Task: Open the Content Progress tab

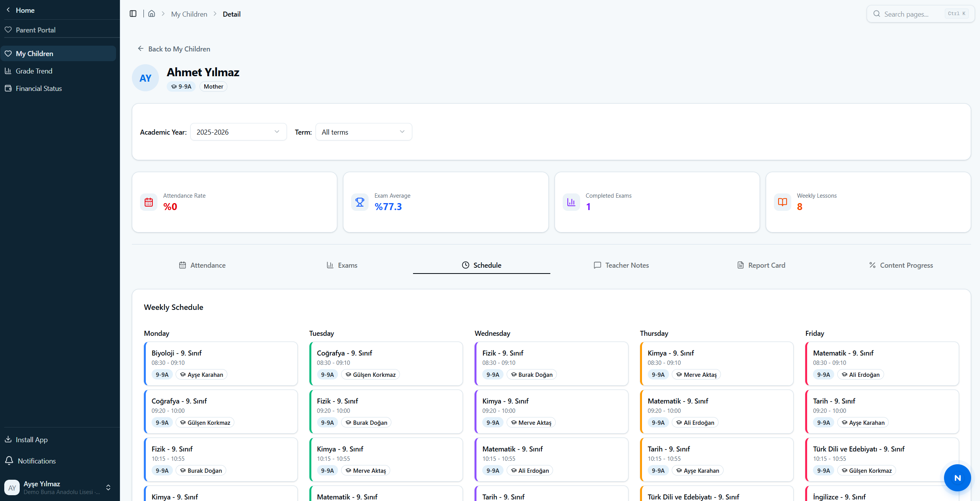Action: (901, 265)
